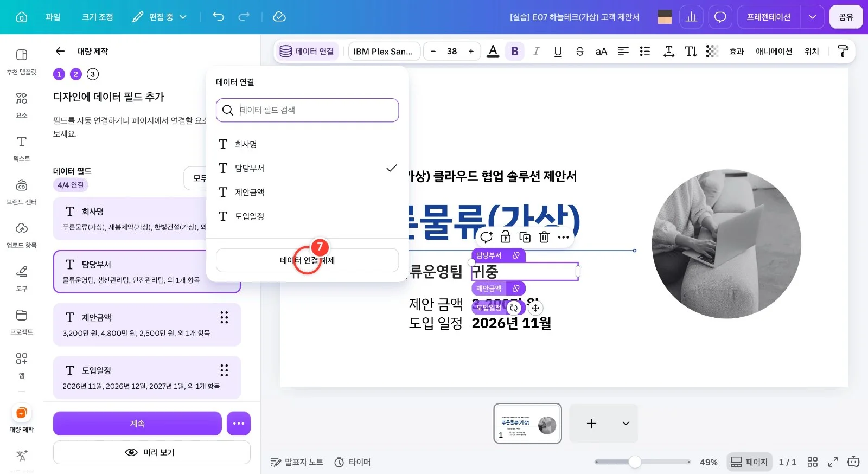
Task: Expand the 편집 중 mode dropdown
Action: click(x=159, y=17)
